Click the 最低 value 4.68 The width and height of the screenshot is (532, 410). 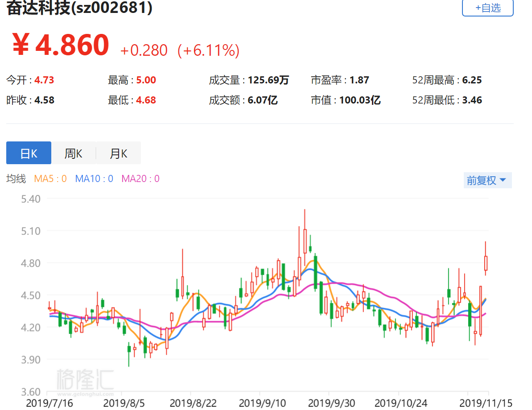pos(146,100)
